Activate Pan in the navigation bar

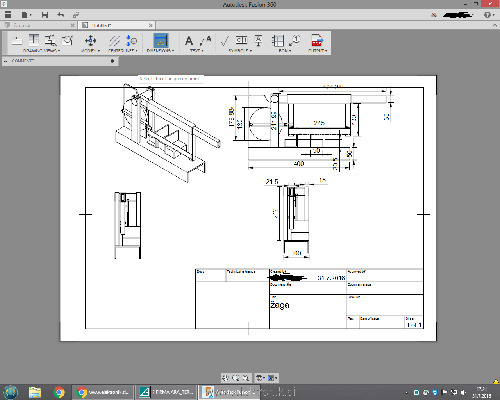tap(226, 378)
